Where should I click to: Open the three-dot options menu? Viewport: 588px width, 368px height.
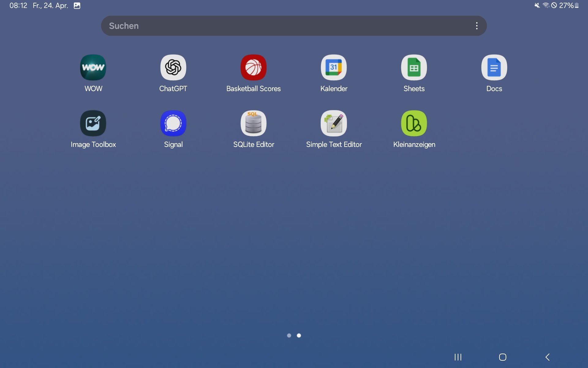(x=477, y=26)
